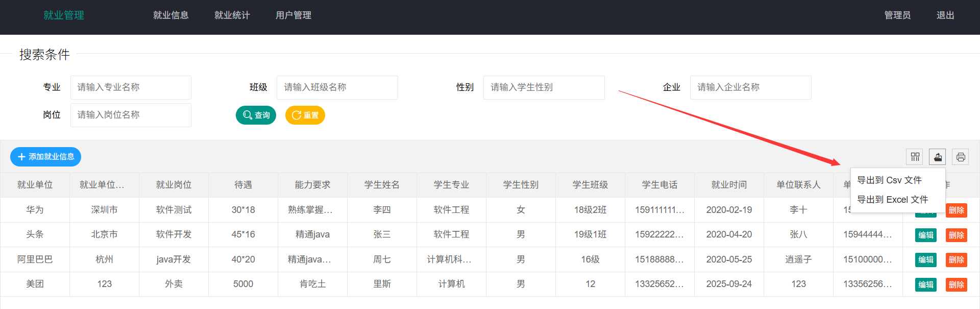Click 编辑 for the 美团 row
The image size is (980, 309).
926,284
